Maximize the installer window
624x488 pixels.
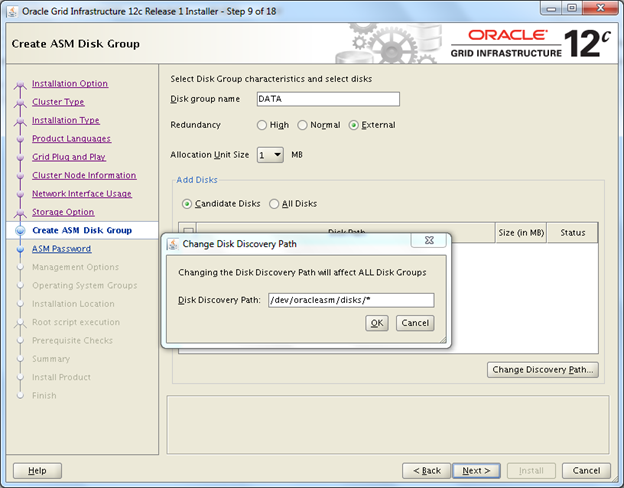pyautogui.click(x=572, y=8)
